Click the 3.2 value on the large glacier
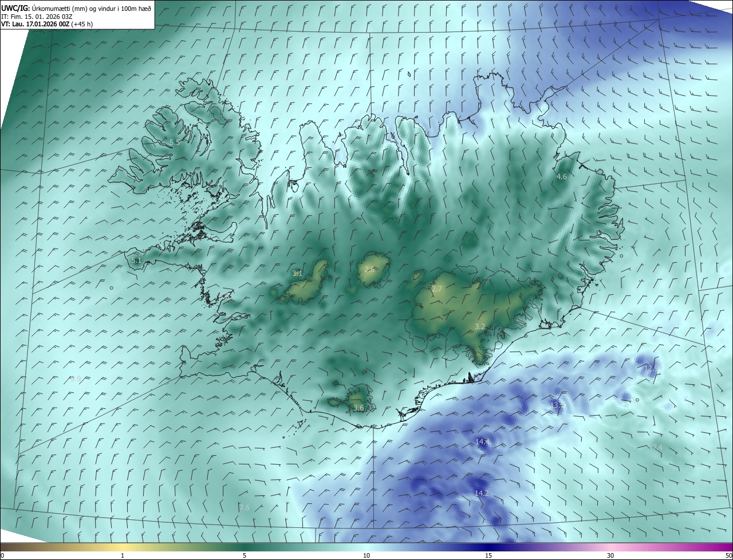733x560 pixels. [x=480, y=327]
